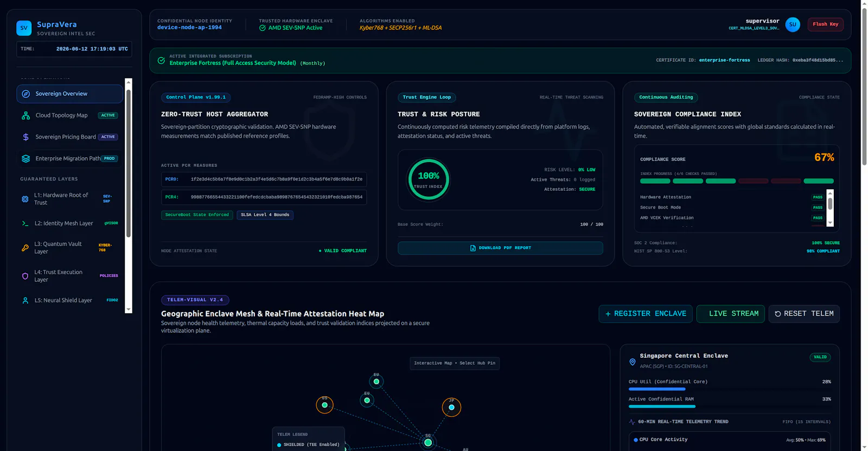Click the L5 Neural Shield user icon
The image size is (868, 451).
[x=25, y=300]
